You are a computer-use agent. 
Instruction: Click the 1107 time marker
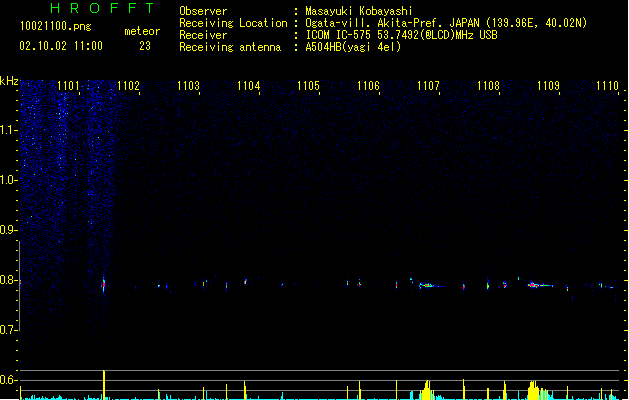428,86
